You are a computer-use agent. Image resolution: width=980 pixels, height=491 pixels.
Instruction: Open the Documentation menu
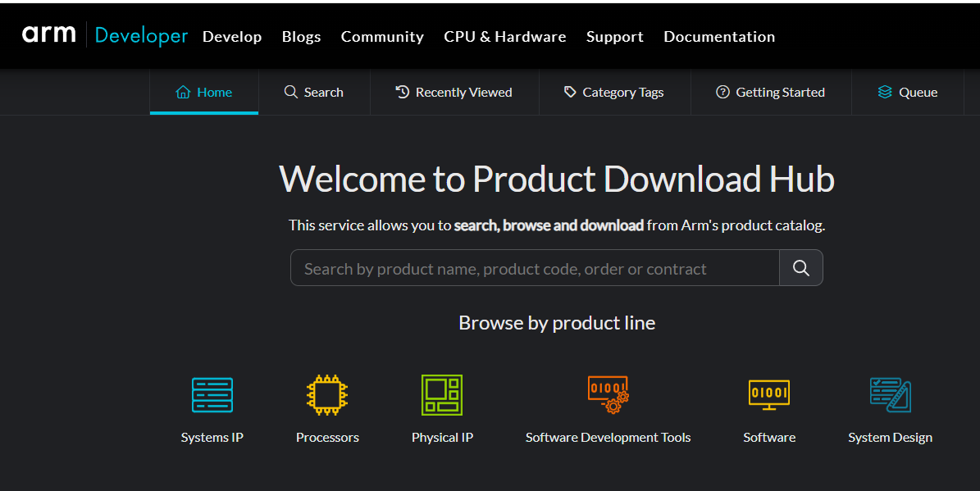(718, 37)
